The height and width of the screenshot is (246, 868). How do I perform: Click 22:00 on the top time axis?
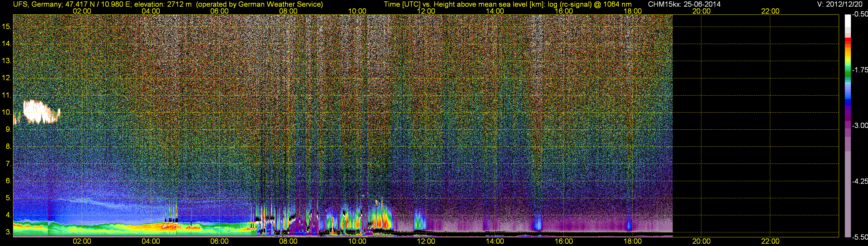point(770,11)
